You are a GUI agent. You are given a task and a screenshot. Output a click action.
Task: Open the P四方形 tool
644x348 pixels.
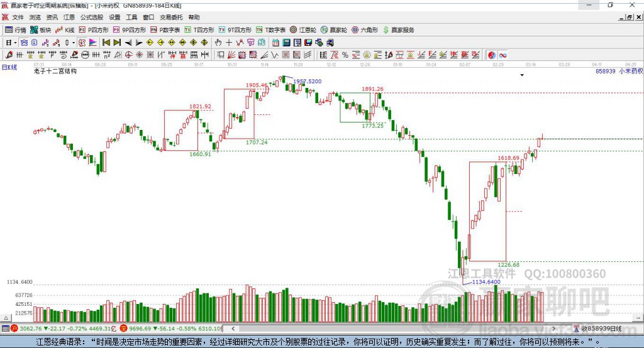[x=94, y=30]
